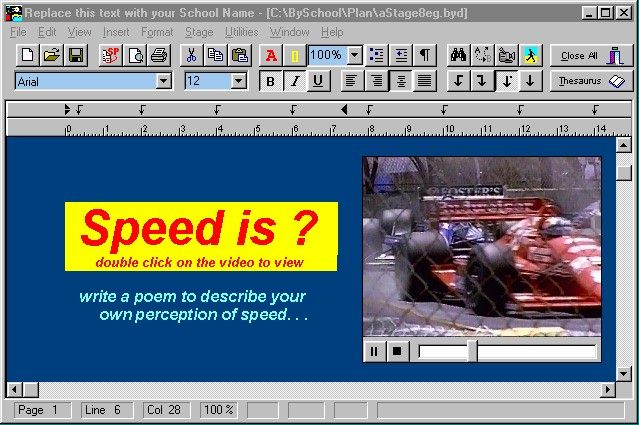Center align the text
This screenshot has height=425, width=639.
401,81
